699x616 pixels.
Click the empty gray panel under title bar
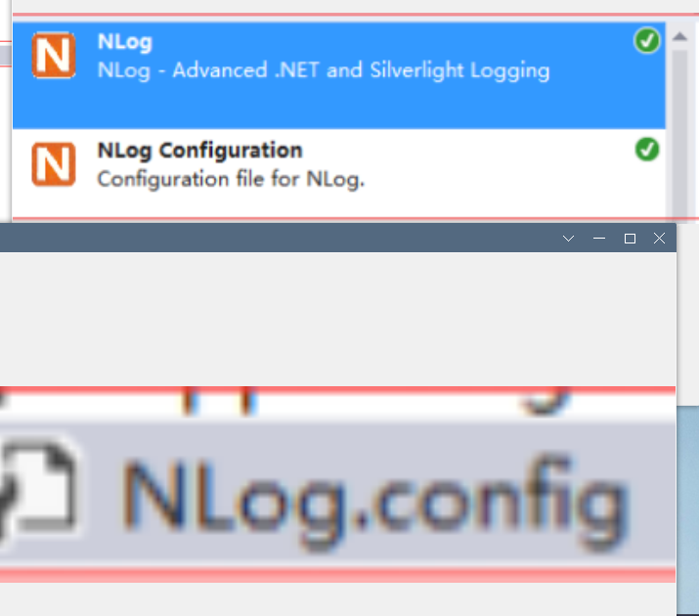(x=338, y=319)
